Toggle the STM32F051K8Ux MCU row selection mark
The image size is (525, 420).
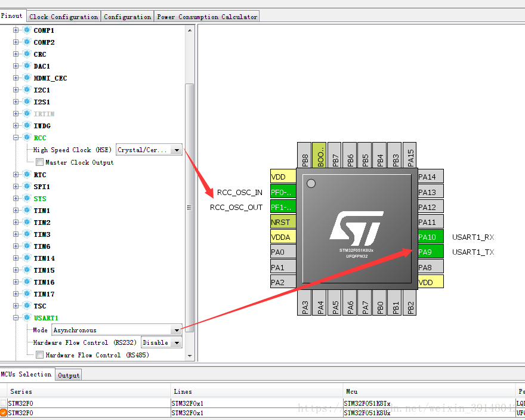4,412
